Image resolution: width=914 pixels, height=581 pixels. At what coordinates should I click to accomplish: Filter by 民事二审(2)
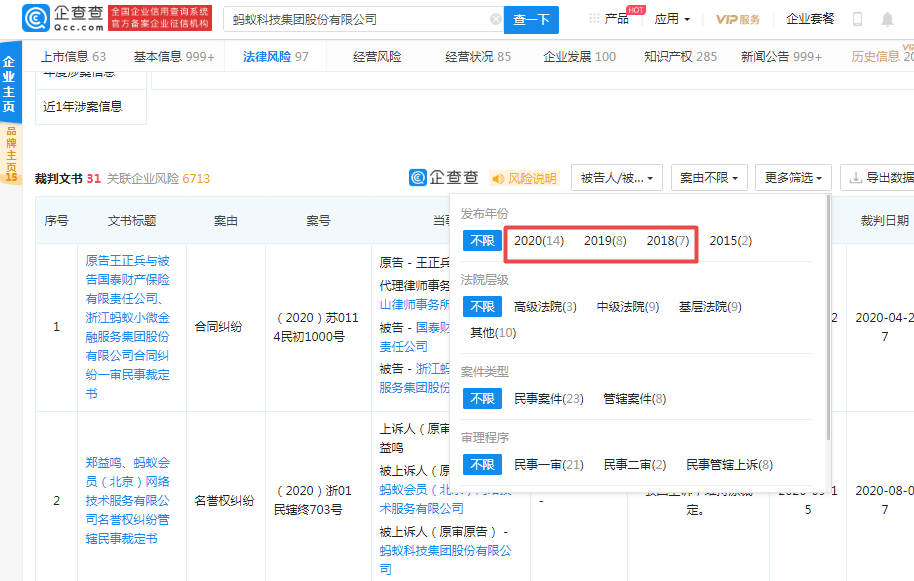point(634,464)
